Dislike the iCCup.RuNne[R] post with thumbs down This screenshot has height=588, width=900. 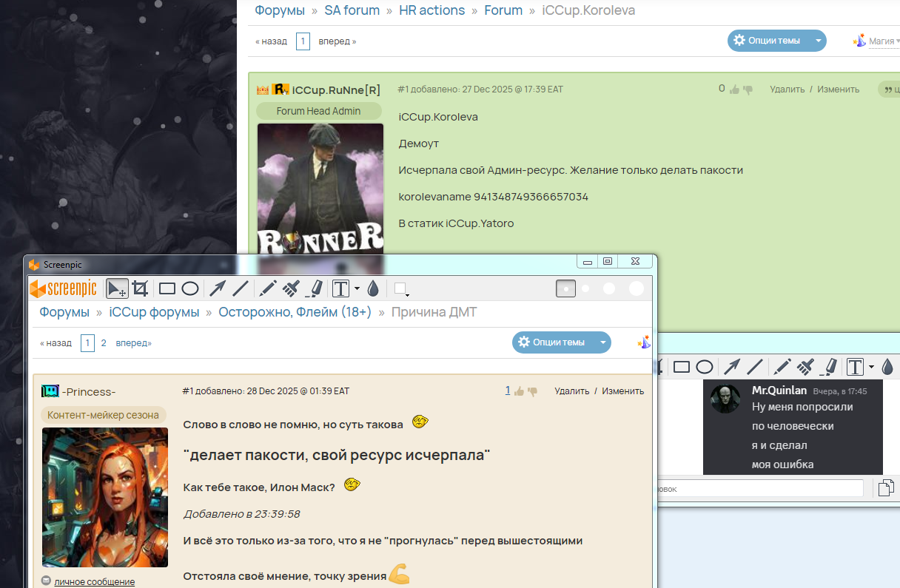coord(748,89)
